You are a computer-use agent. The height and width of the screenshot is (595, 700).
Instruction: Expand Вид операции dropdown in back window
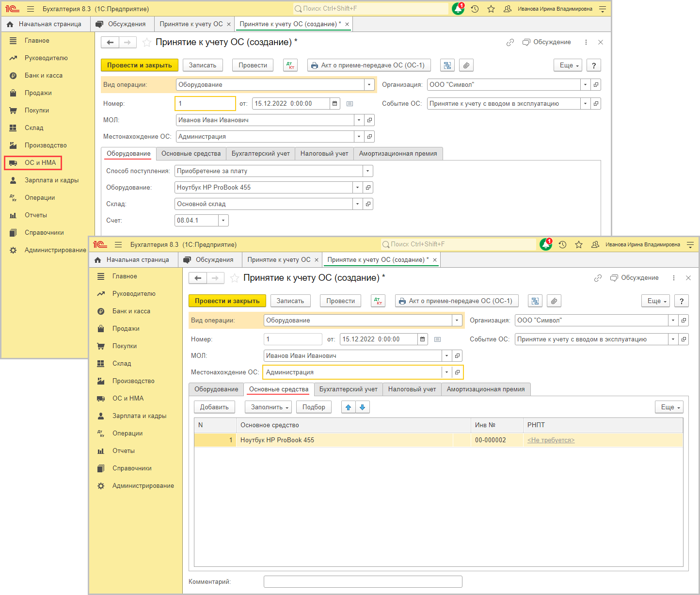(x=369, y=84)
